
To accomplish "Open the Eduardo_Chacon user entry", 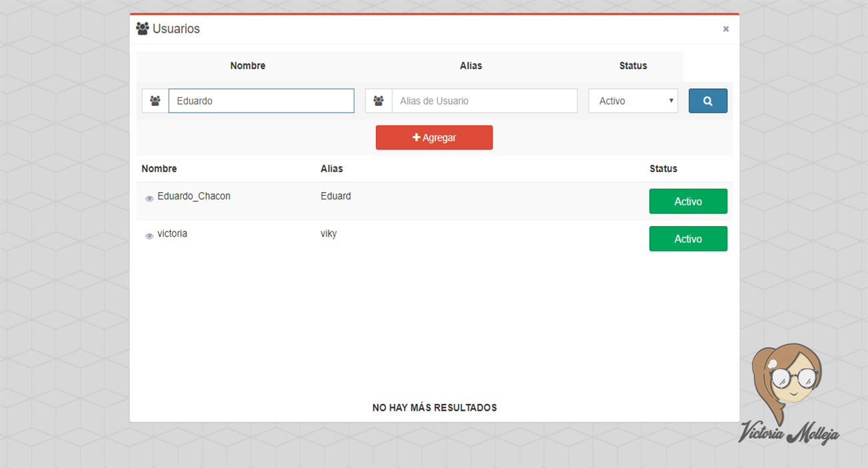I will 194,197.
